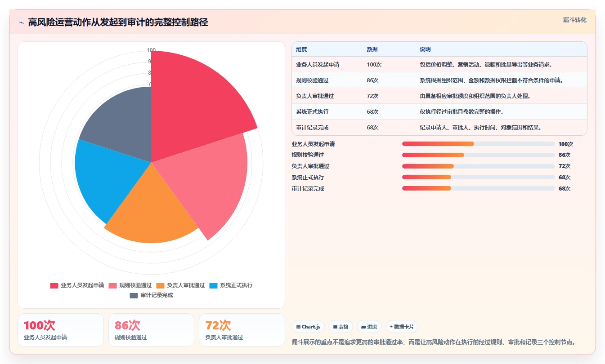Viewport: 605px width, 364px height.
Task: Open the 72次 负责人审批通过 data card
Action: coord(242,330)
